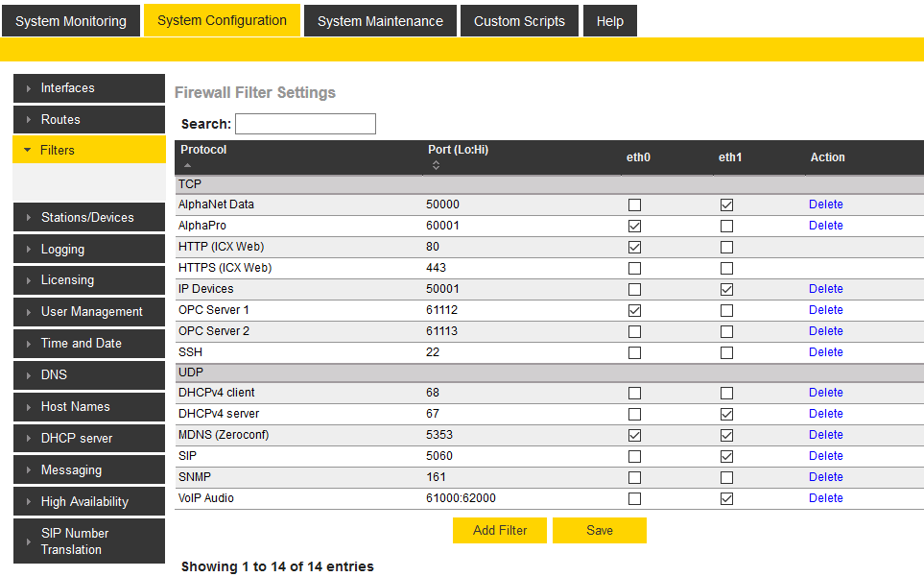
Task: Expand the Interfaces sidebar section
Action: point(88,88)
